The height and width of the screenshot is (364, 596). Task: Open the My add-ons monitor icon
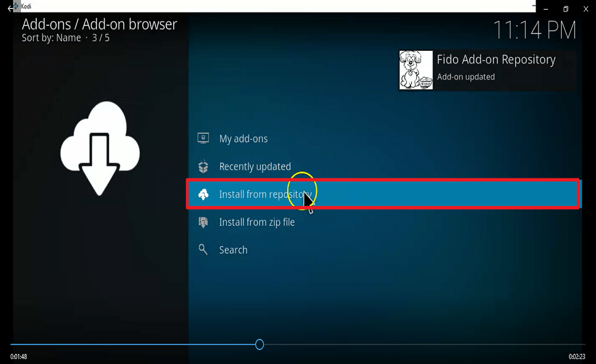[203, 138]
